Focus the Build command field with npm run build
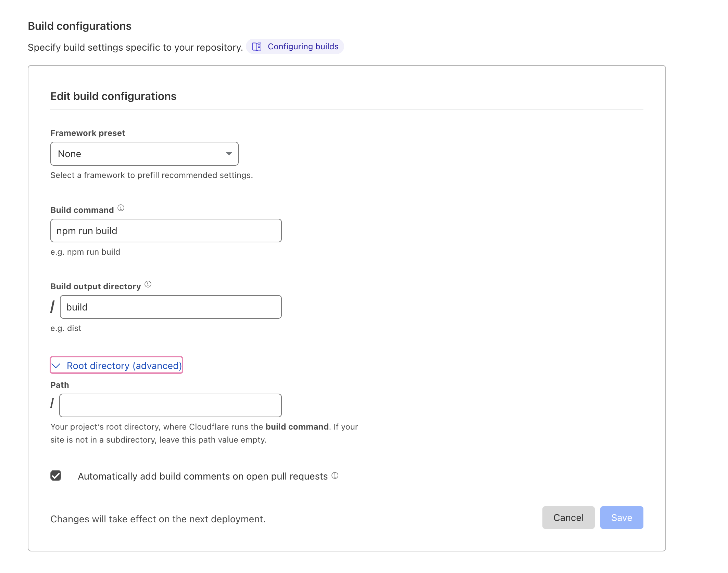 coord(166,231)
